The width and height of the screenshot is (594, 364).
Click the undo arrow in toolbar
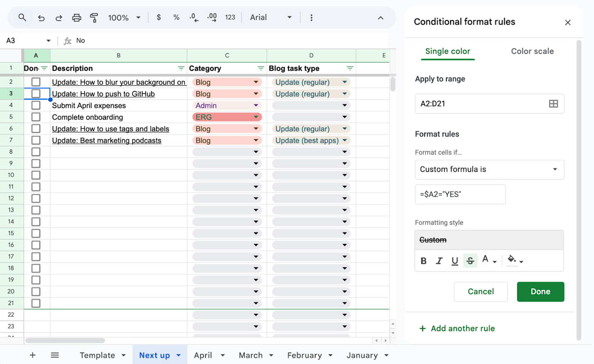click(41, 17)
